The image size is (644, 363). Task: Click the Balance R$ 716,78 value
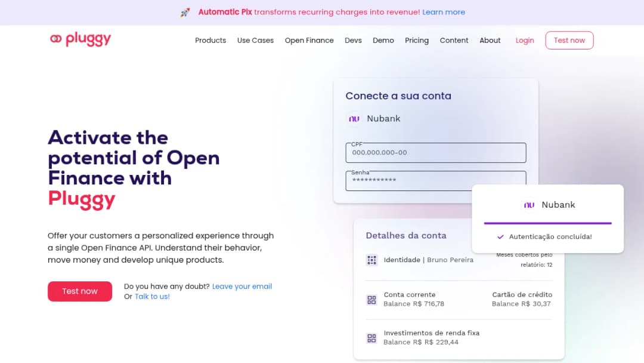414,304
